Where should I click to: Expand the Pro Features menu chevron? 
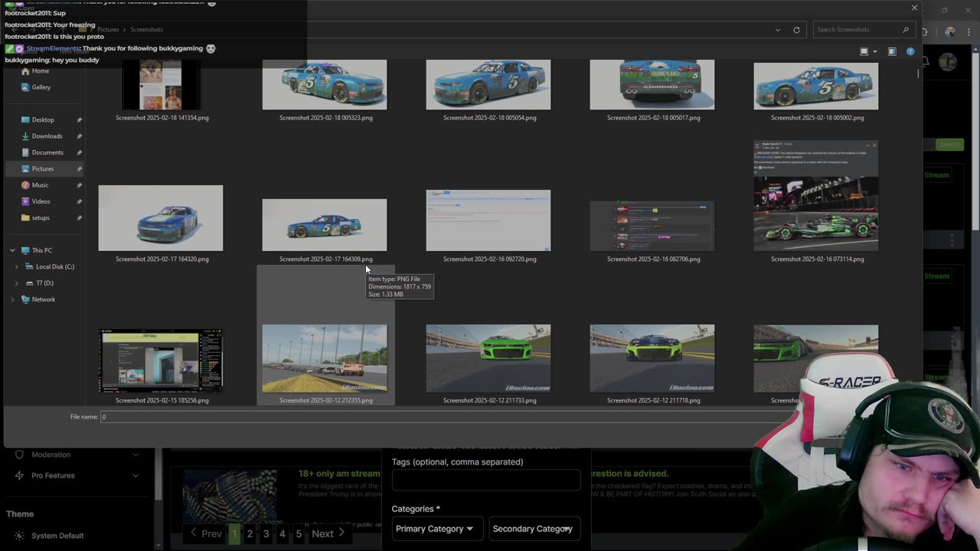click(x=136, y=475)
